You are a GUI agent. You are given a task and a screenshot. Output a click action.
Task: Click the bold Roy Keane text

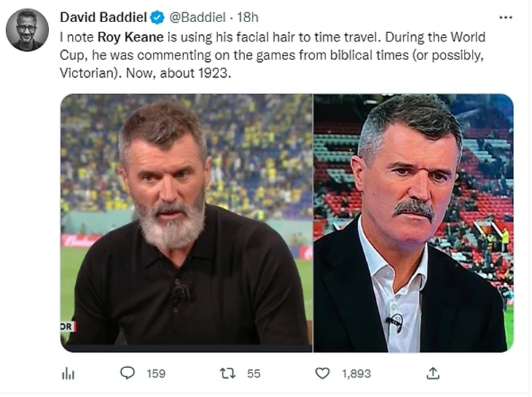(x=130, y=37)
